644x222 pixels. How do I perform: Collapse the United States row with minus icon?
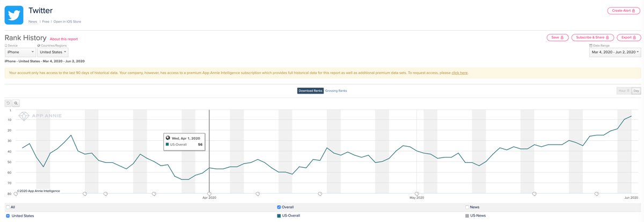point(8,216)
